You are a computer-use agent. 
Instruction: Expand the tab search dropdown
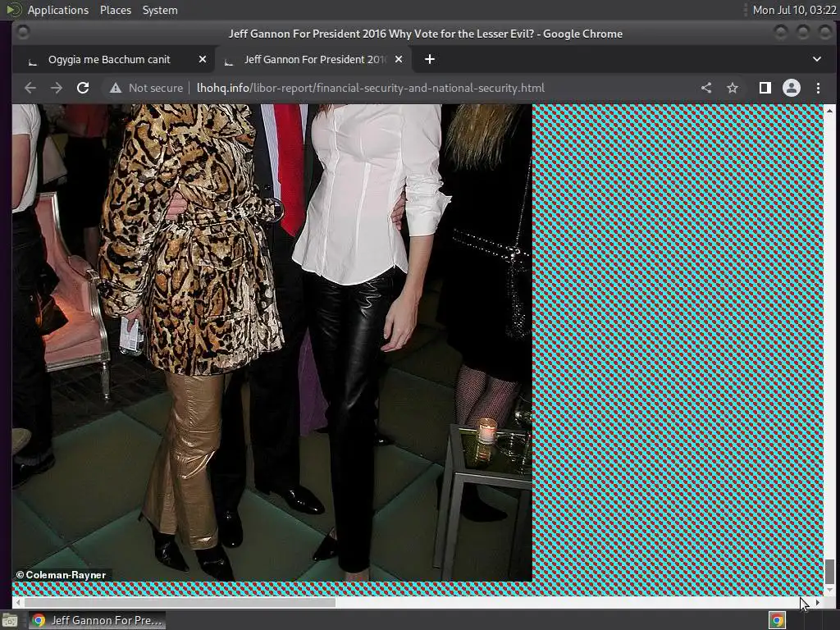(816, 59)
